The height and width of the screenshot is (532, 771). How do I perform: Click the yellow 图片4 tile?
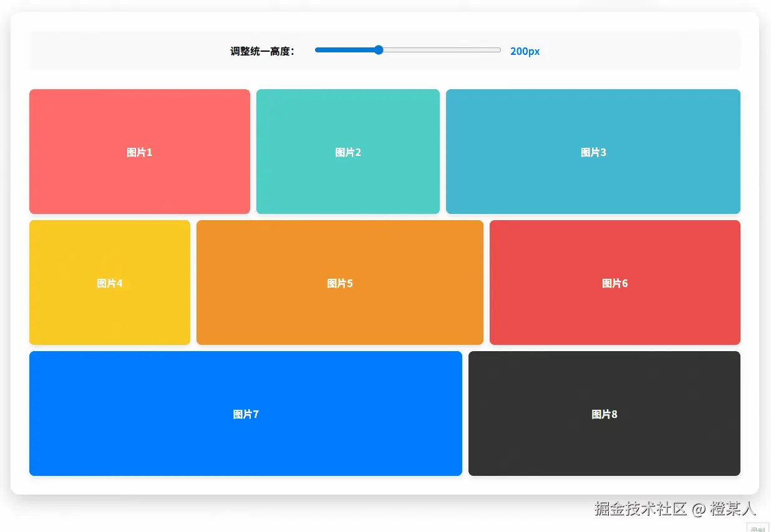(x=110, y=283)
